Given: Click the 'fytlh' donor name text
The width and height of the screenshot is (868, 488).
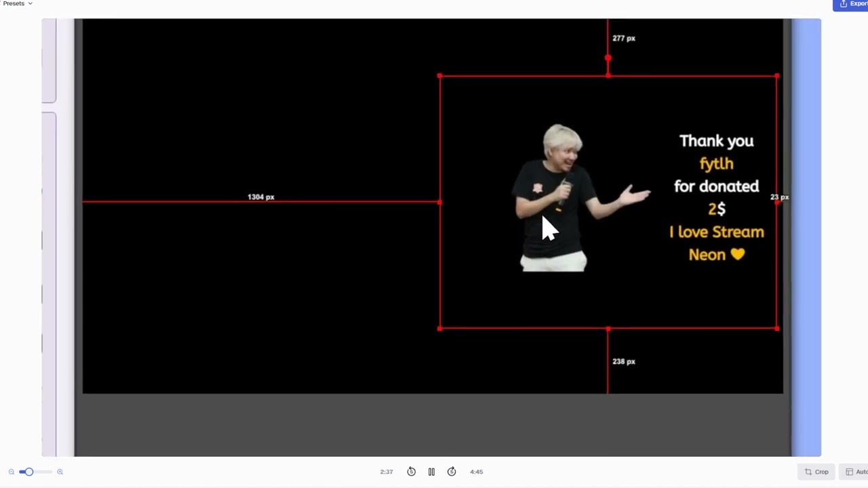Looking at the screenshot, I should [716, 164].
